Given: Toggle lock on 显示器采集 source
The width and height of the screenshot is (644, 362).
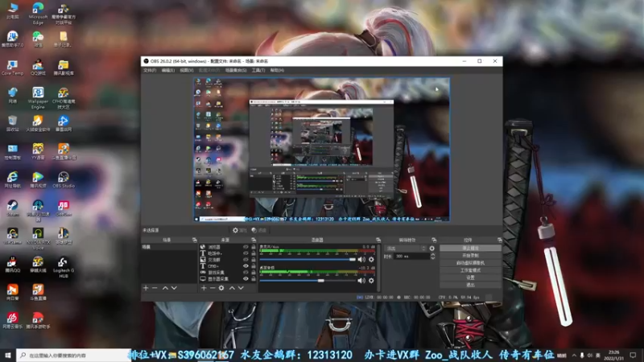Looking at the screenshot, I should pos(254,278).
